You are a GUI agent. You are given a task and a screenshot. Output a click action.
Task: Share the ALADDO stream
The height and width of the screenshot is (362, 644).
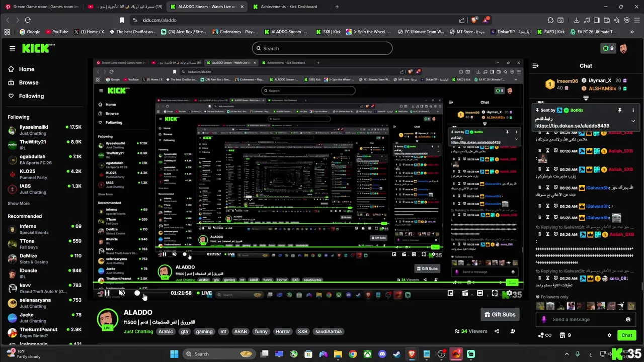(497, 331)
